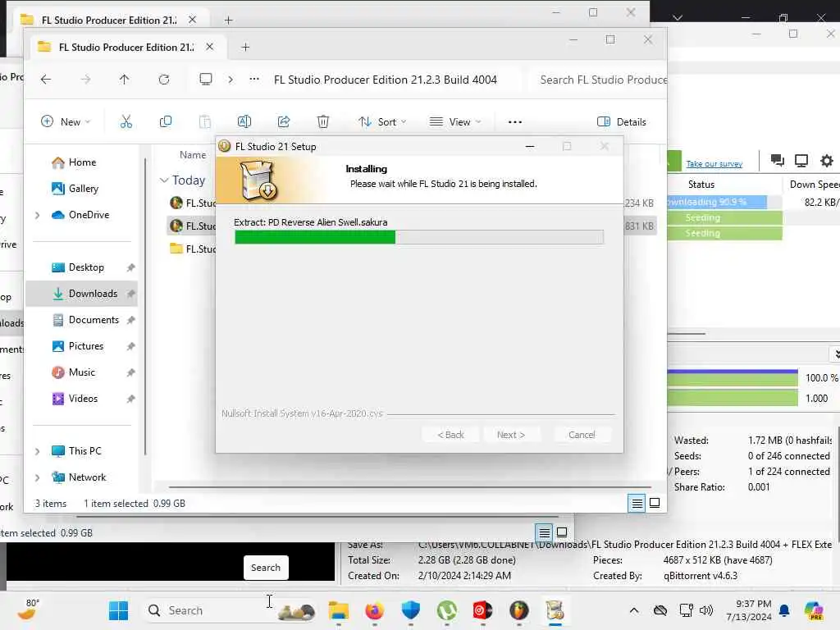
Task: Expand address bar path chevron
Action: click(231, 80)
